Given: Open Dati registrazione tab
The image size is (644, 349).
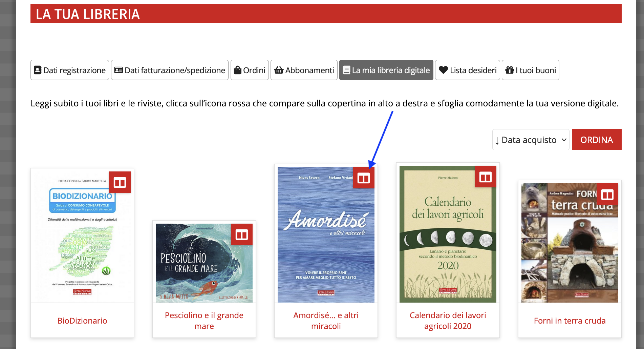Looking at the screenshot, I should tap(70, 70).
